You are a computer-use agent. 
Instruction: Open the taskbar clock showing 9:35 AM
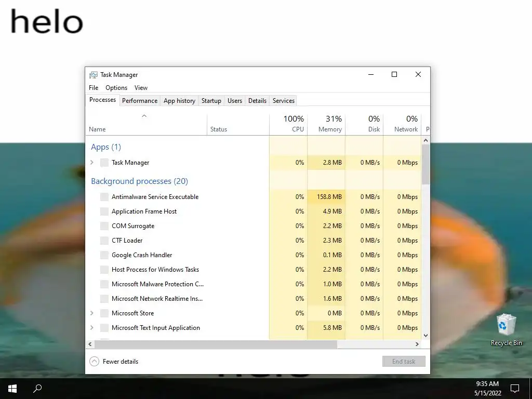487,389
